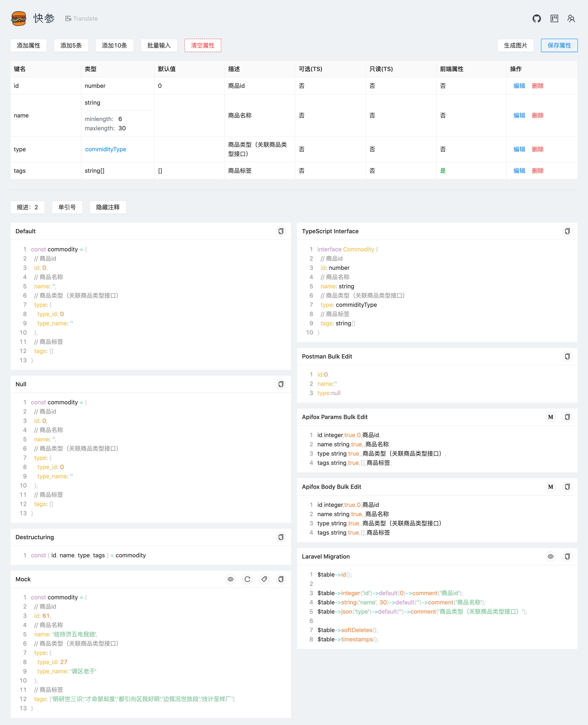Copy the TypeScript Interface code
This screenshot has width=588, height=725.
pos(567,231)
